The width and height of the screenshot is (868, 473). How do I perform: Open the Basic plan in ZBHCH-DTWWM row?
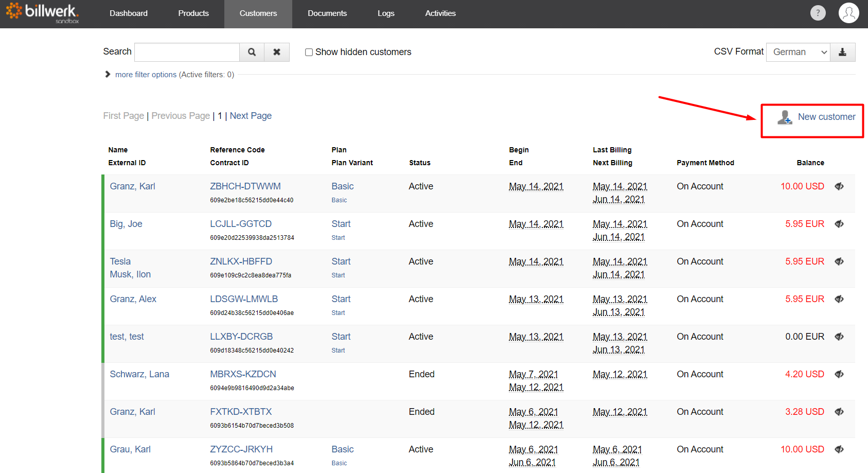(x=343, y=186)
